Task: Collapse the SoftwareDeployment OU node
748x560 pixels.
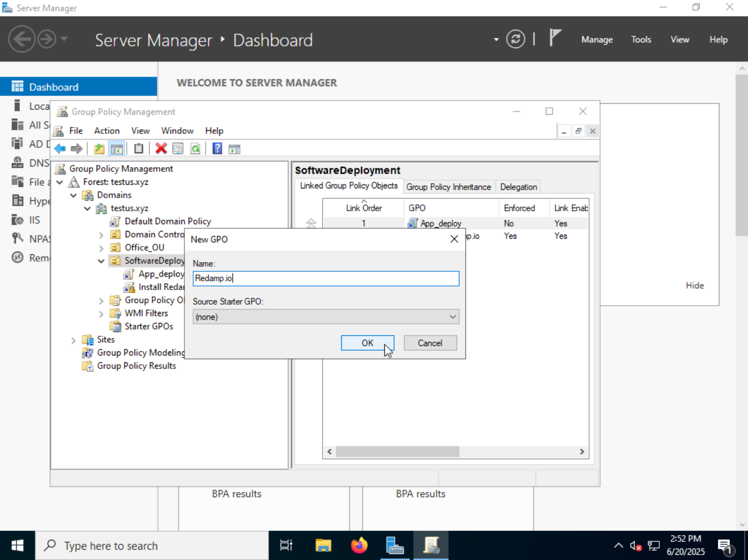Action: click(x=101, y=261)
